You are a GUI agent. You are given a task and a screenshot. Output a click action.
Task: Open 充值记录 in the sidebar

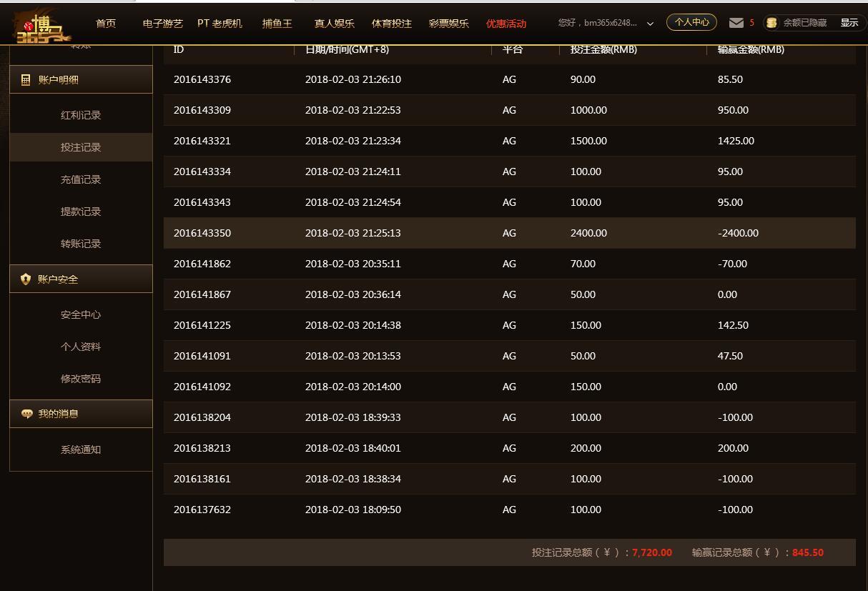point(81,180)
